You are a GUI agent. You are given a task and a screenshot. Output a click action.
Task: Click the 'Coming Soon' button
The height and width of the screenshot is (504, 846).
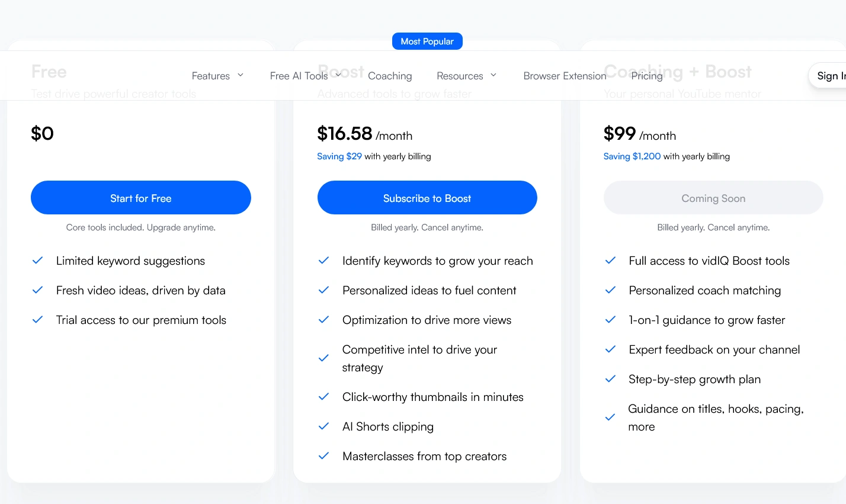713,198
